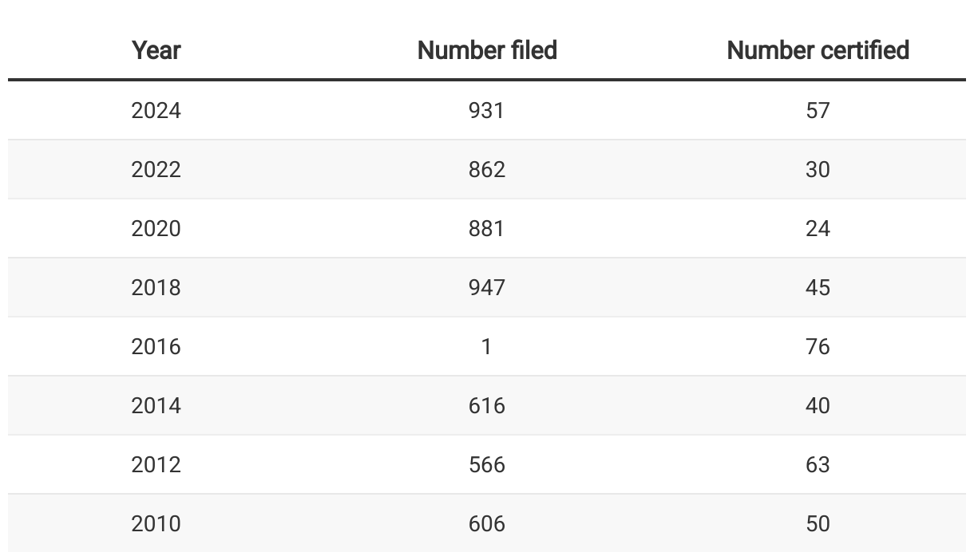The image size is (974, 560).
Task: Select the 947 filed value for 2018
Action: [x=487, y=287]
